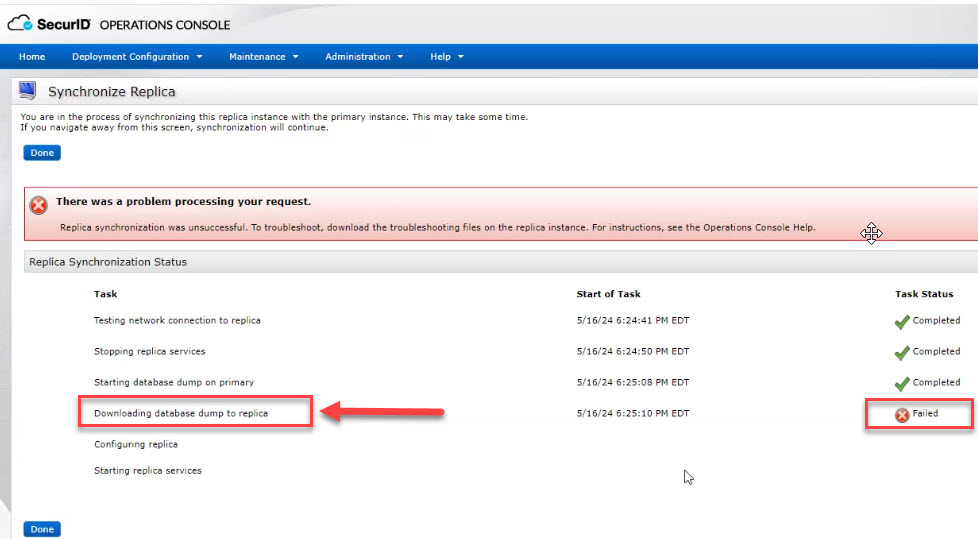Select the Downloading database dump to replica task

tap(181, 413)
